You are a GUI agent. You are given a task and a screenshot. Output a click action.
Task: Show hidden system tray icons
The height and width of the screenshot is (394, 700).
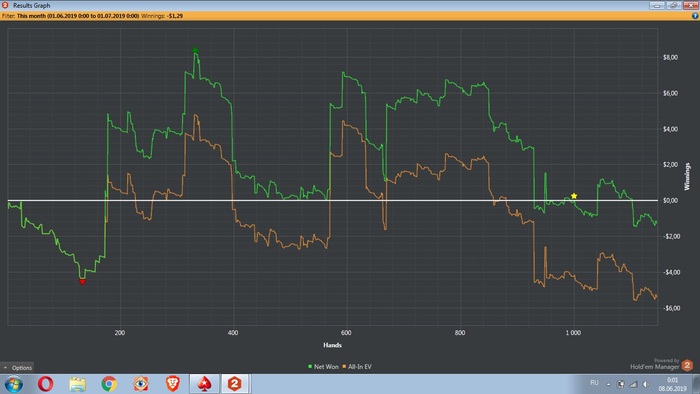click(608, 384)
